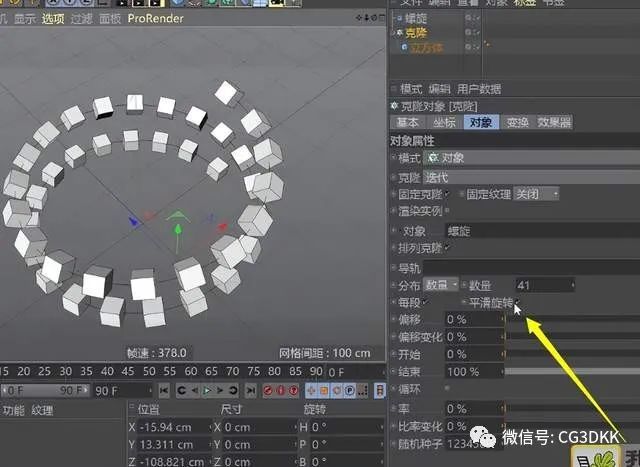This screenshot has height=467, width=640.
Task: Toggle the 平滑旋转 checkbox
Action: (x=518, y=302)
